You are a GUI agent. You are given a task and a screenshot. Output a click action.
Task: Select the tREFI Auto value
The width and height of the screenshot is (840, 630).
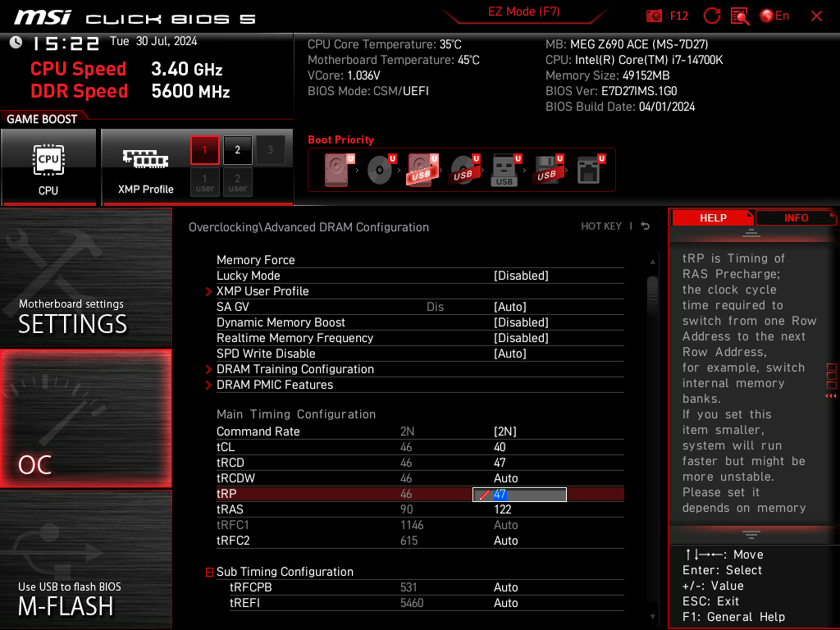click(x=505, y=603)
